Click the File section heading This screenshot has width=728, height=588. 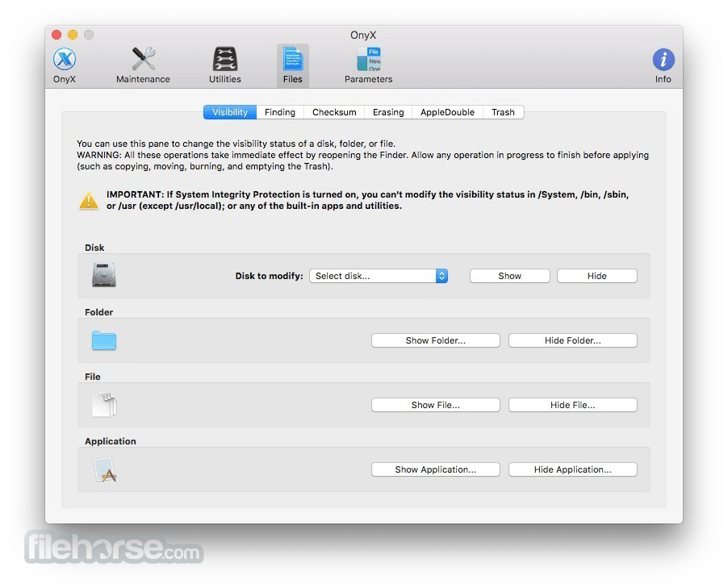click(x=92, y=377)
